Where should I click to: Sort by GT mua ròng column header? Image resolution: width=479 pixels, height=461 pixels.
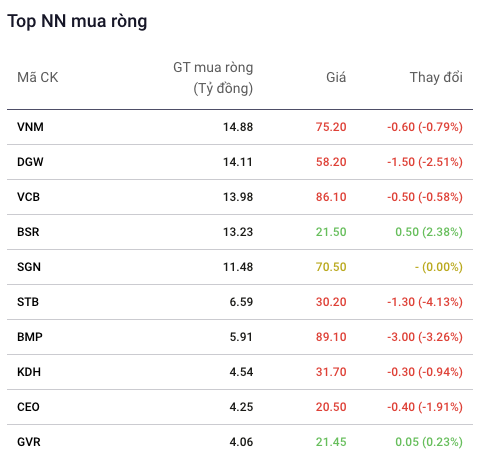pos(213,78)
